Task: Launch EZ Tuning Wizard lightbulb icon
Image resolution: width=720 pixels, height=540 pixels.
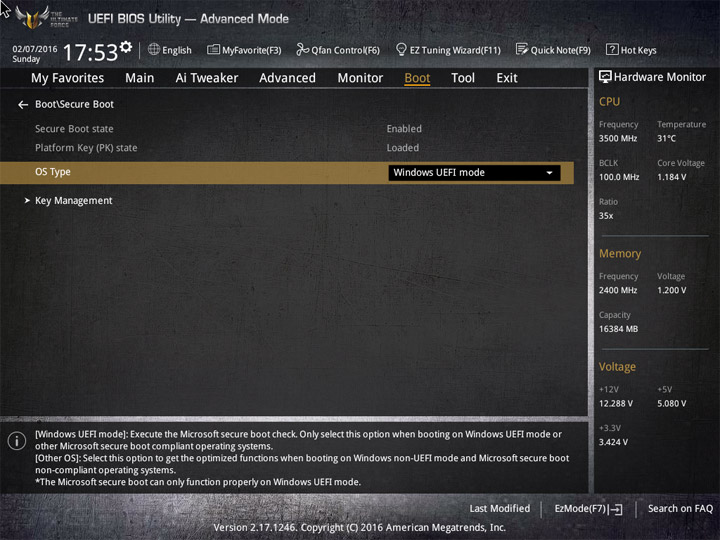Action: point(401,49)
